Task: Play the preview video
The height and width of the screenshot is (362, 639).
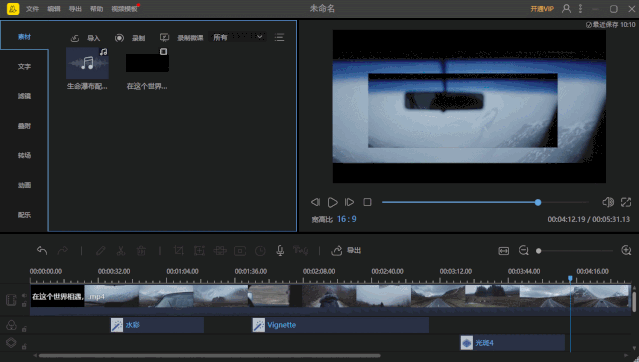Action: pos(333,202)
